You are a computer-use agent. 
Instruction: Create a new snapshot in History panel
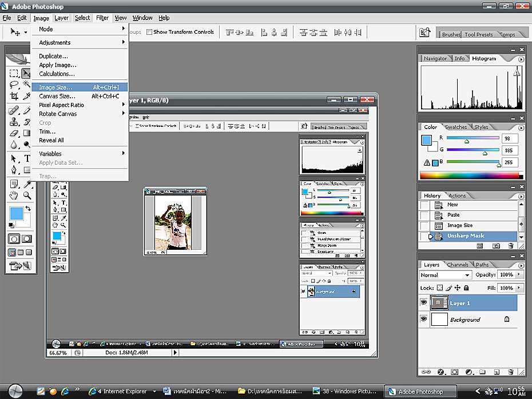(x=496, y=246)
